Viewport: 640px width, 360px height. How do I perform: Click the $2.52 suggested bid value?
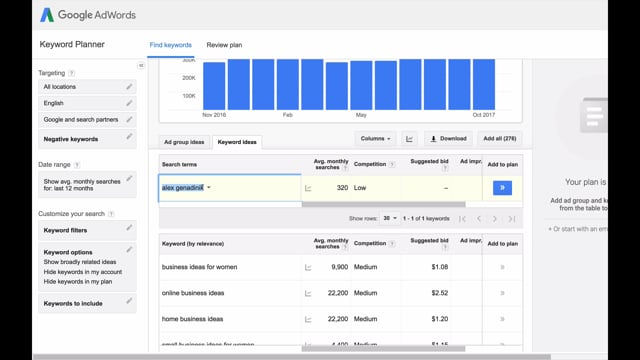[x=440, y=293]
